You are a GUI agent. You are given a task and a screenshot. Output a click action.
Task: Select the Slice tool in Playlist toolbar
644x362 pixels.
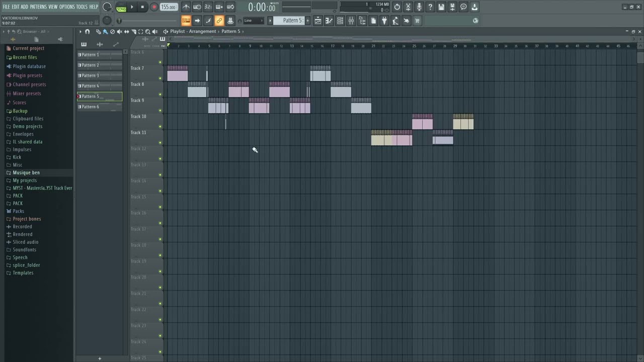pos(133,32)
